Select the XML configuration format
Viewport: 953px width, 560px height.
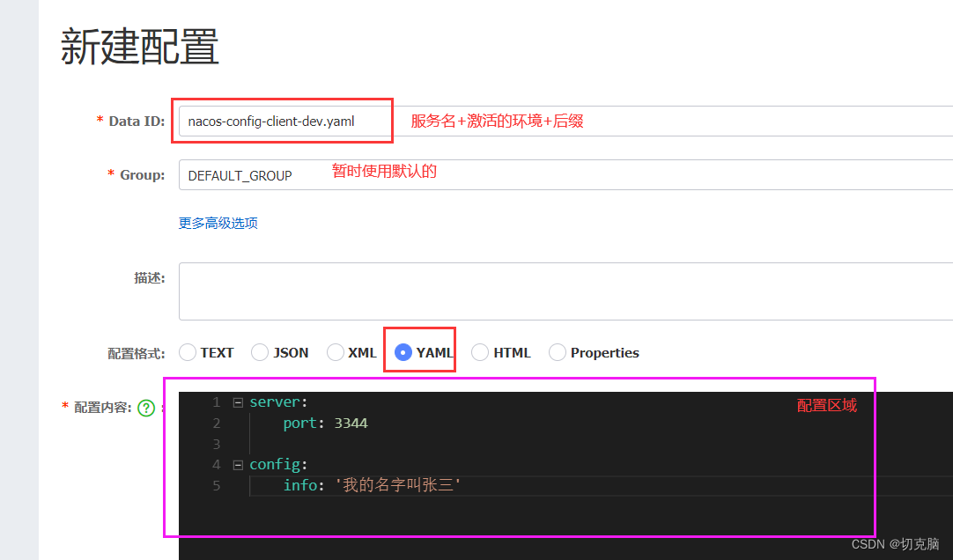click(x=334, y=351)
